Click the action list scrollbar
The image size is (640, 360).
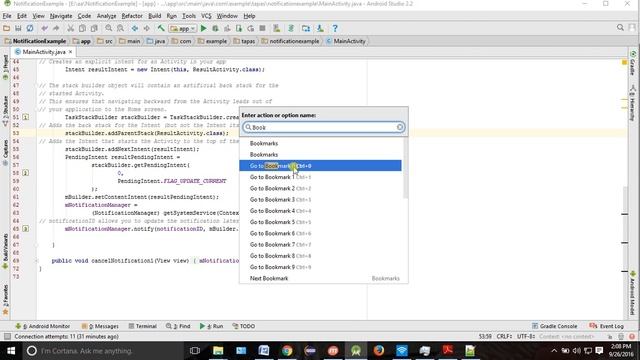click(x=405, y=168)
